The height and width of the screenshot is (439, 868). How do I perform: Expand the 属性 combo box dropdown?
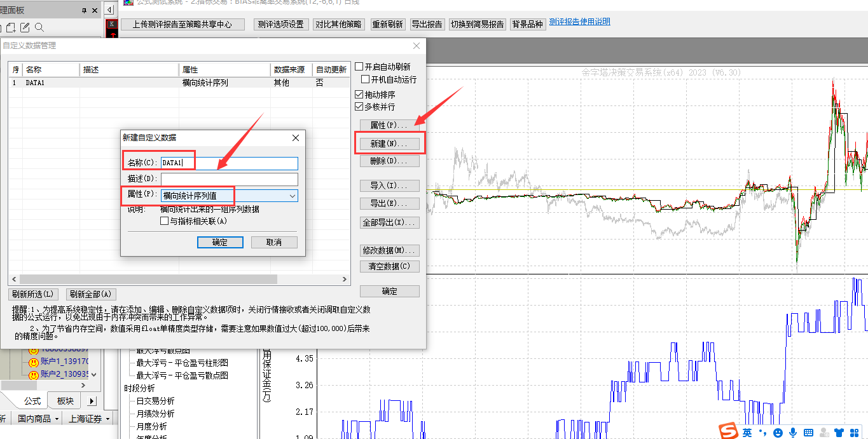tap(292, 196)
